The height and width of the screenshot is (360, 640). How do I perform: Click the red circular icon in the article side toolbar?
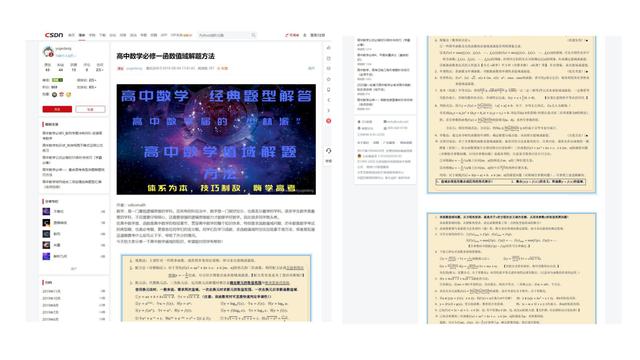[329, 121]
